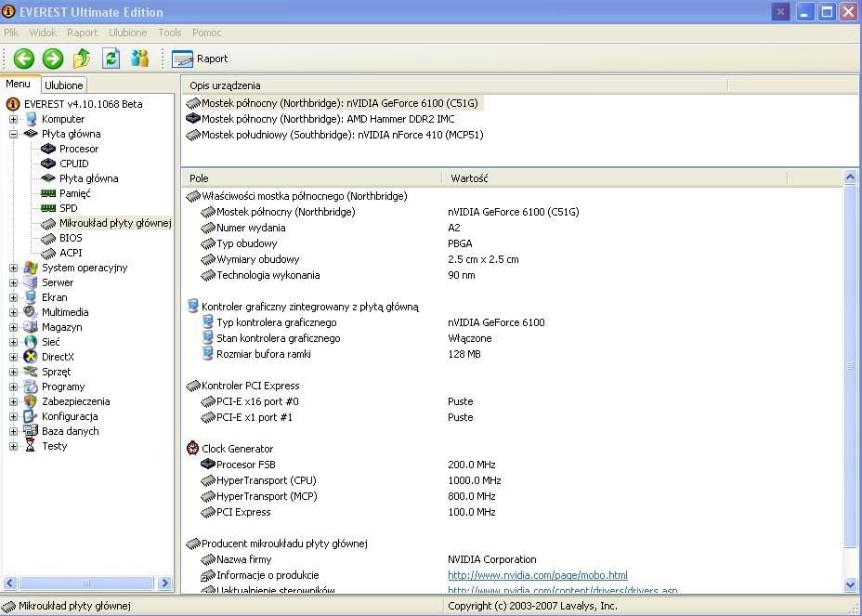This screenshot has height=616, width=862.
Task: Click the Serwer icon in tree
Action: tap(31, 282)
